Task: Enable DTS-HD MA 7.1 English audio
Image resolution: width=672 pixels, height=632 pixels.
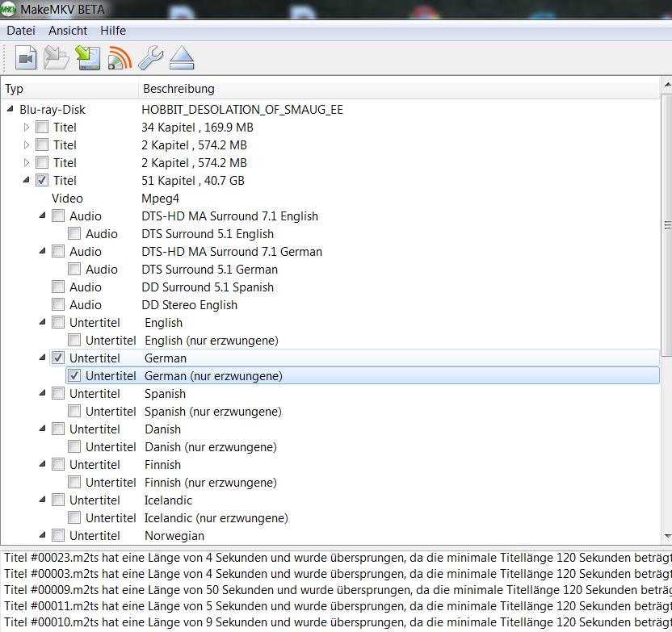Action: pos(58,216)
